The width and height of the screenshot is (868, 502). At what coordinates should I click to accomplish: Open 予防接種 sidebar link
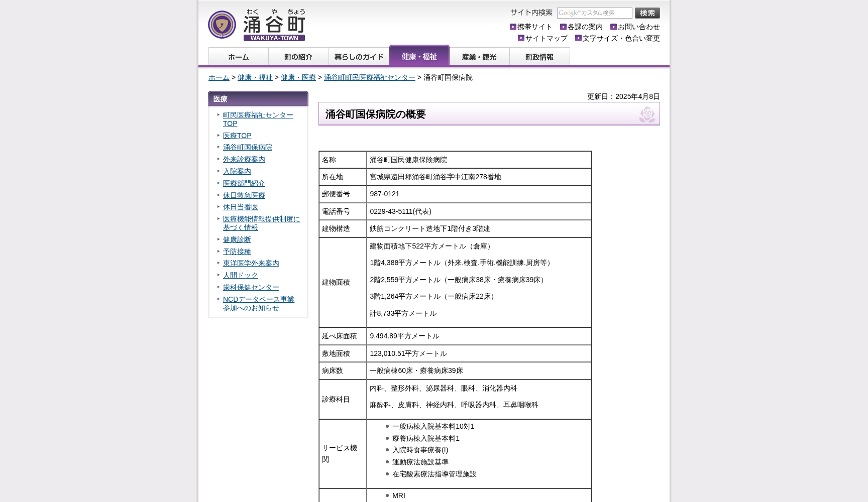coord(237,252)
